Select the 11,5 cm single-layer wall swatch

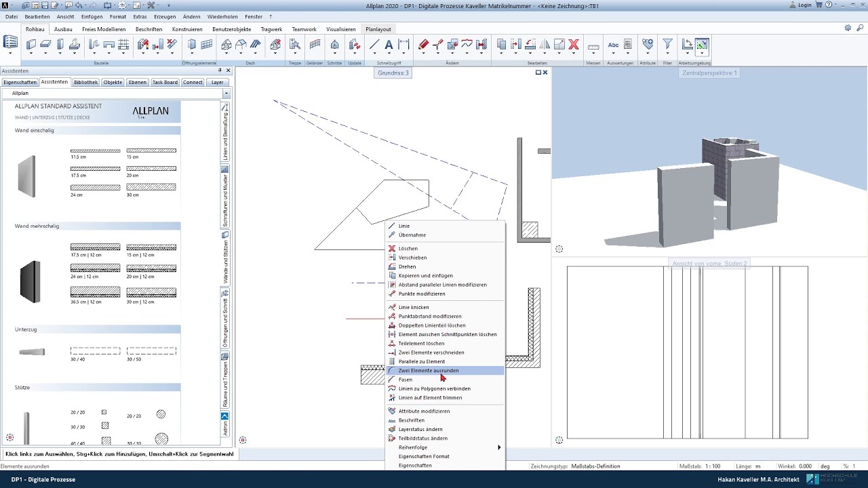point(96,150)
